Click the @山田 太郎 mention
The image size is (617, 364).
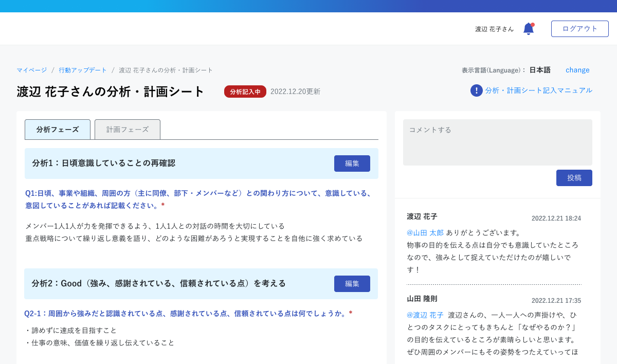425,233
